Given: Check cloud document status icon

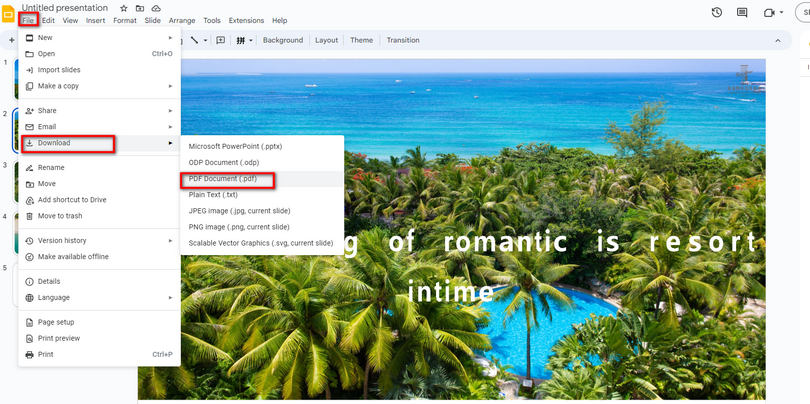Looking at the screenshot, I should tap(155, 8).
